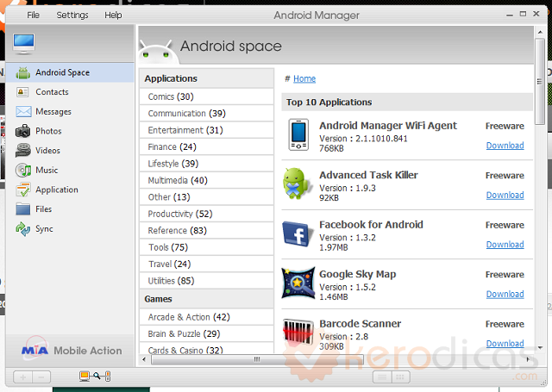552x392 pixels.
Task: Download Facebook for Android
Action: tap(505, 245)
